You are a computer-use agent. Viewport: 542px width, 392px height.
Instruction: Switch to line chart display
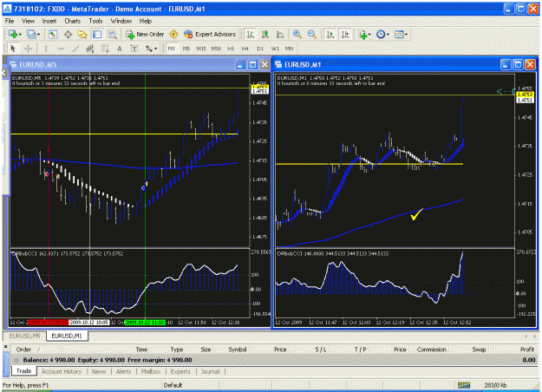[x=280, y=34]
